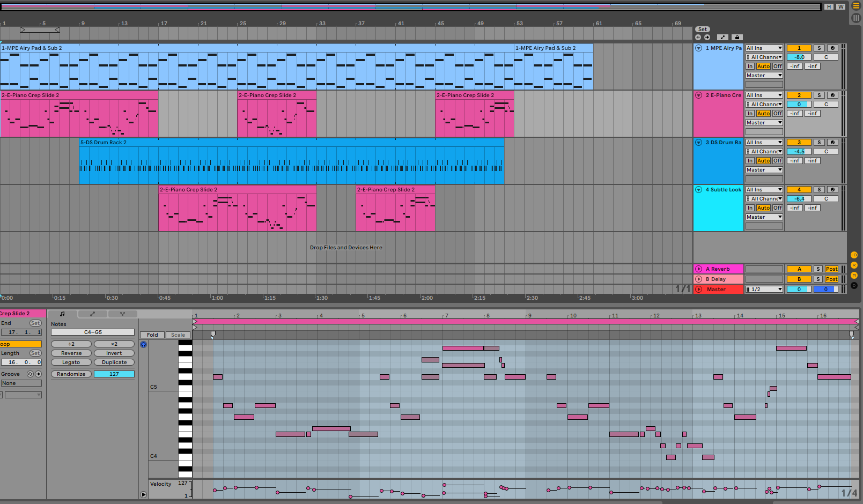The height and width of the screenshot is (504, 863).
Task: Open track 1 All Ins input dropdown
Action: click(x=764, y=48)
